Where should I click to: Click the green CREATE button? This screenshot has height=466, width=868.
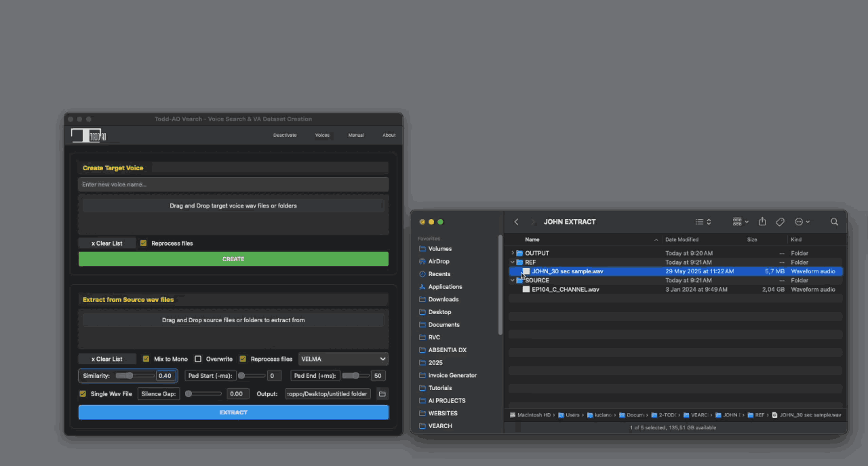click(233, 258)
